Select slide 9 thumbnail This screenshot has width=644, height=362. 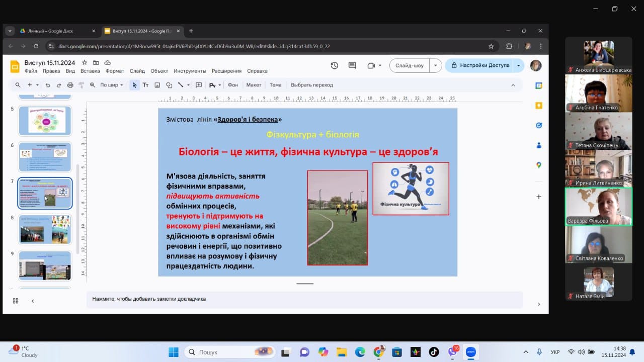tap(45, 265)
